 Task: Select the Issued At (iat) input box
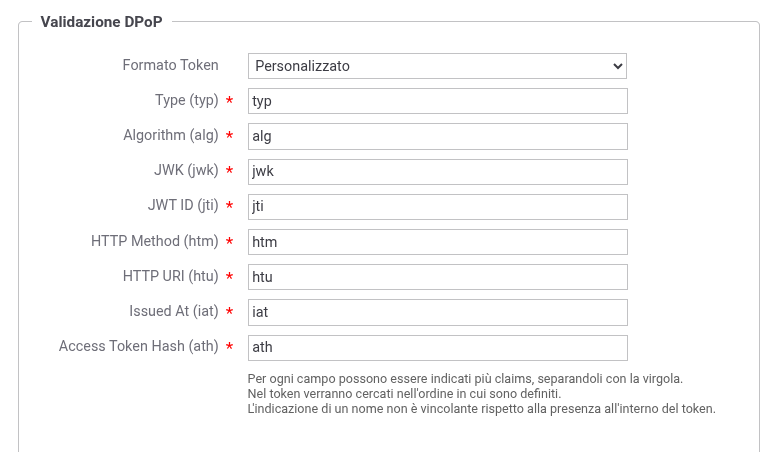point(437,312)
